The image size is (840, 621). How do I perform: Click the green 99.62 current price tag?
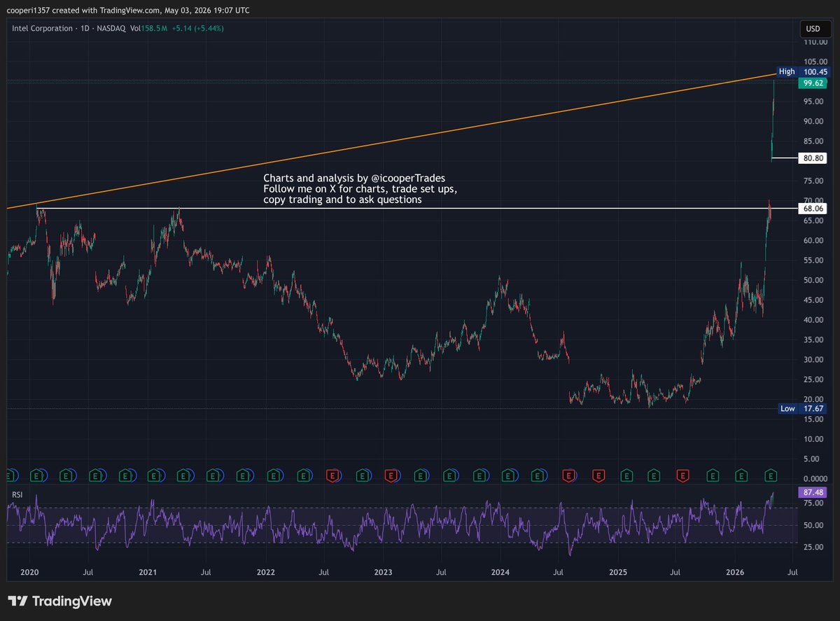(x=813, y=83)
